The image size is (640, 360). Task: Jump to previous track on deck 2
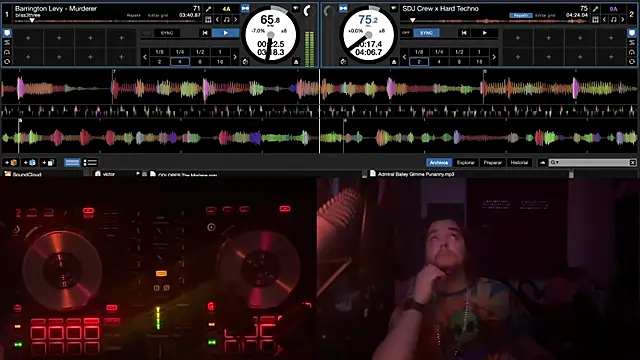click(464, 33)
